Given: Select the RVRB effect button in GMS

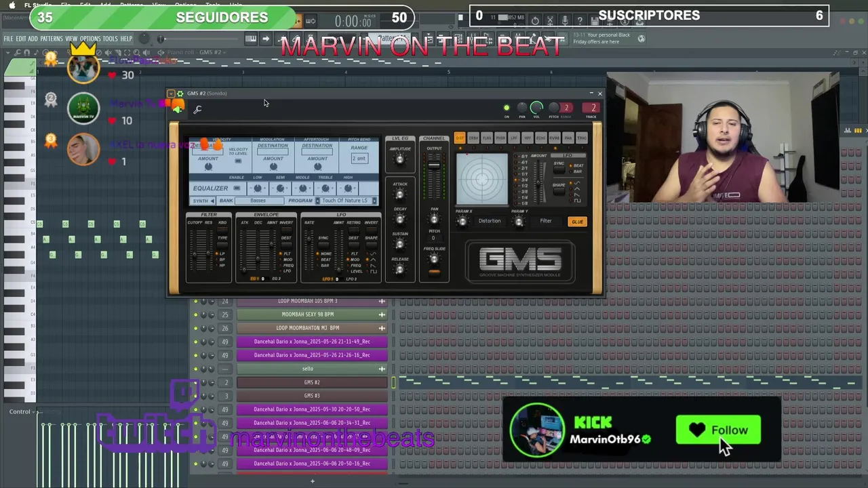Looking at the screenshot, I should 555,138.
